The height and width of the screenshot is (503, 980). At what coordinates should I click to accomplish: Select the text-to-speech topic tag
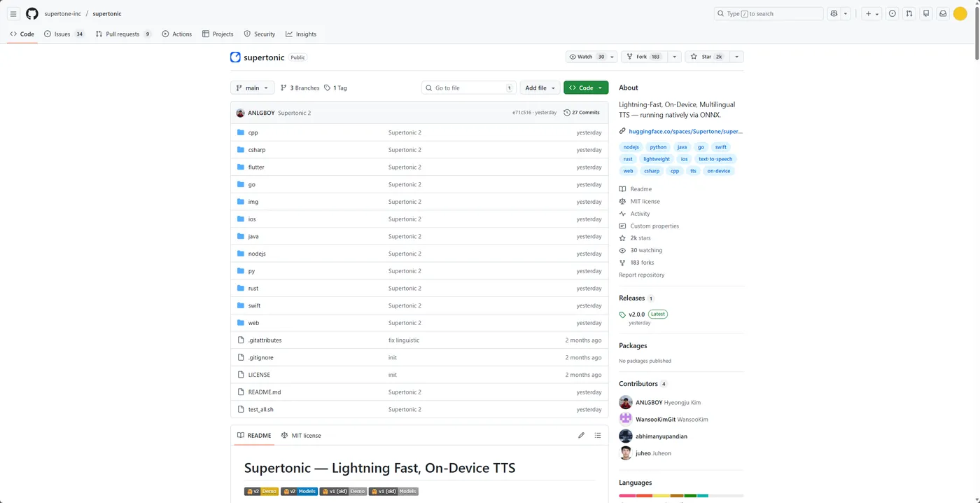click(715, 159)
